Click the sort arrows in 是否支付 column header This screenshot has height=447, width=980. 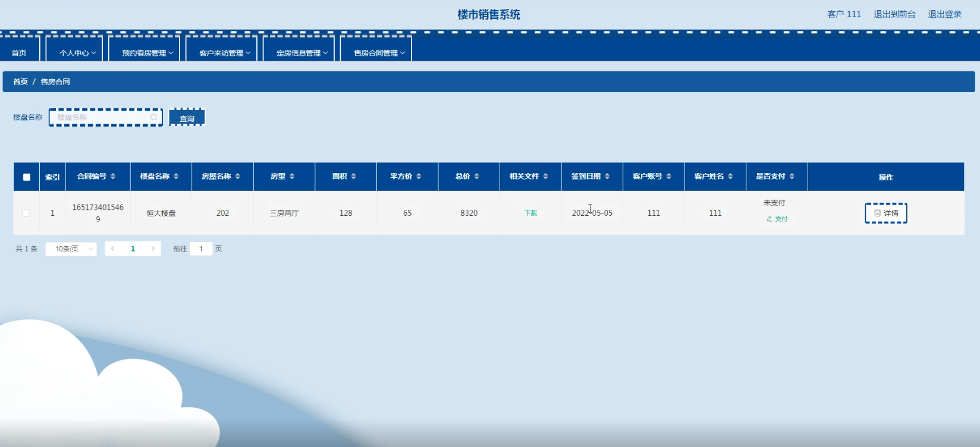coord(792,177)
